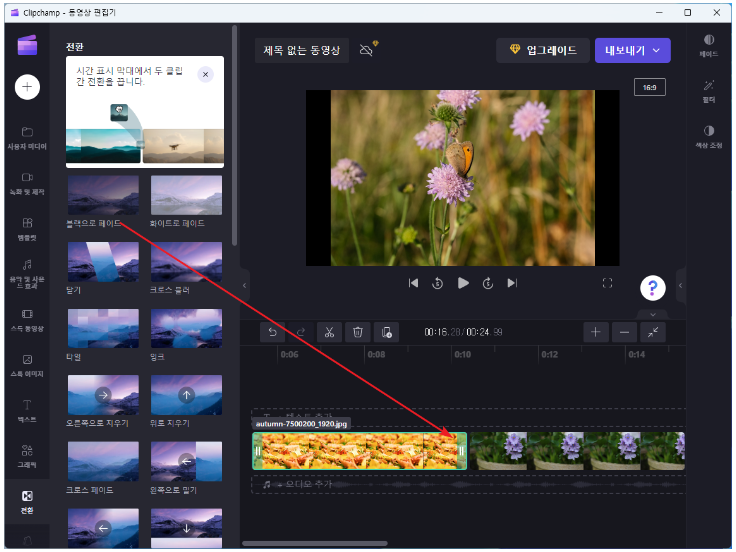Delete the selected clip with trash icon
This screenshot has height=552, width=736.
[358, 332]
